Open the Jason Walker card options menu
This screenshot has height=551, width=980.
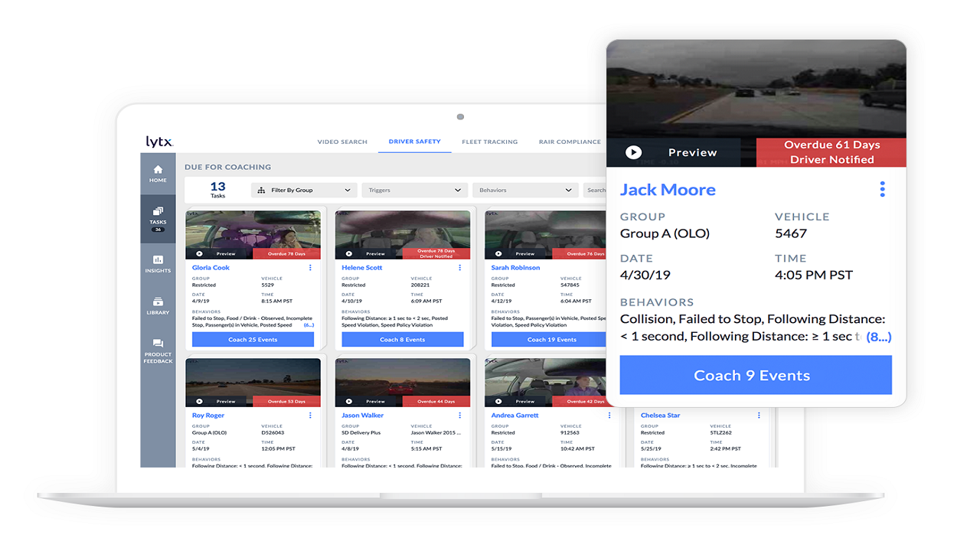pyautogui.click(x=460, y=416)
